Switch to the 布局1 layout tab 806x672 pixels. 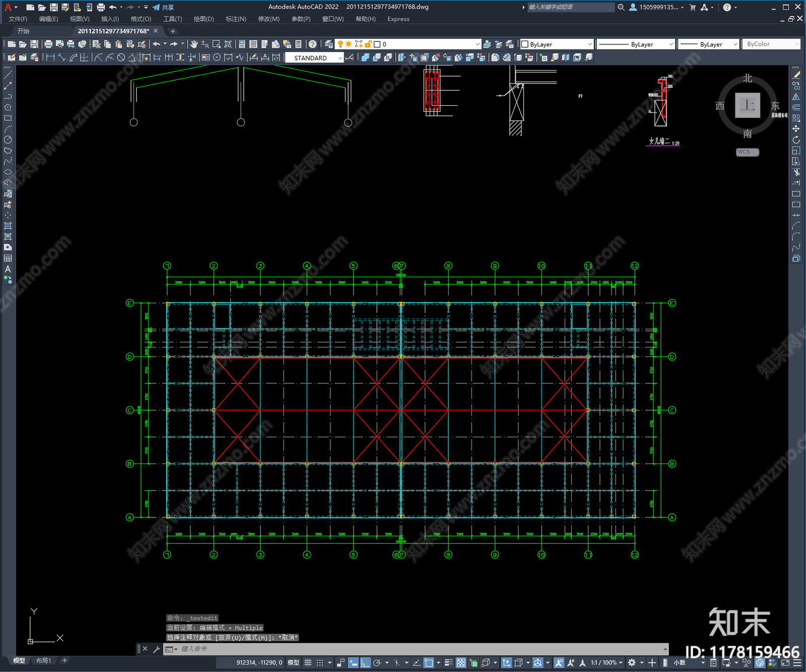point(43,660)
